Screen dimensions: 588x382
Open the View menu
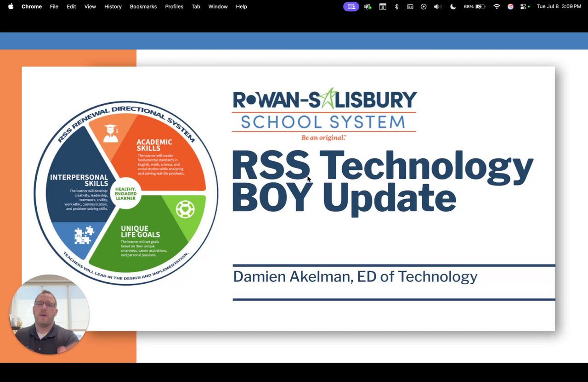90,6
